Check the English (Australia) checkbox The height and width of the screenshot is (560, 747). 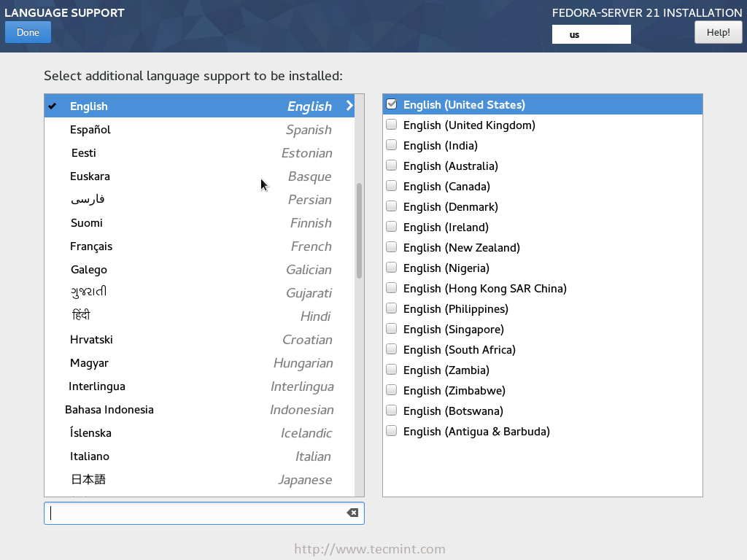pos(392,166)
